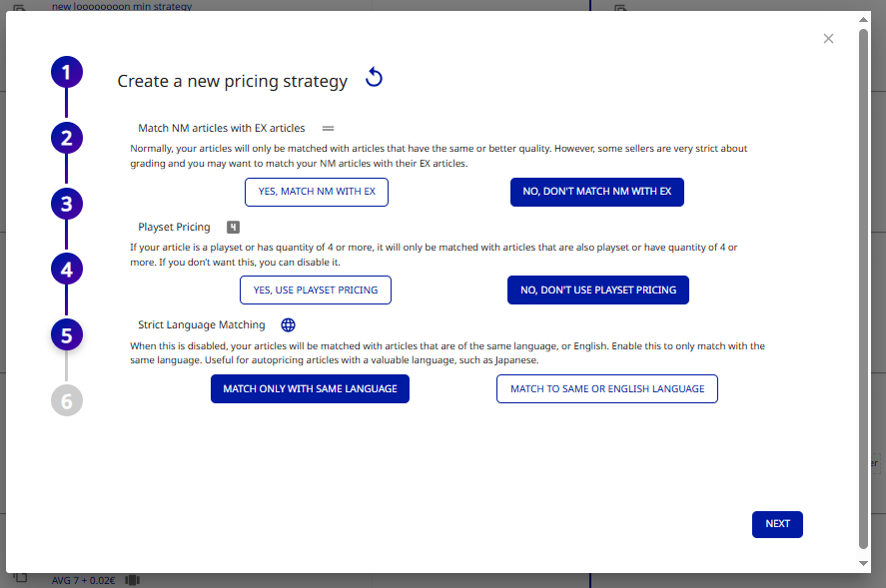This screenshot has height=588, width=886.
Task: Jump to disabled step 6 circle
Action: point(67,401)
